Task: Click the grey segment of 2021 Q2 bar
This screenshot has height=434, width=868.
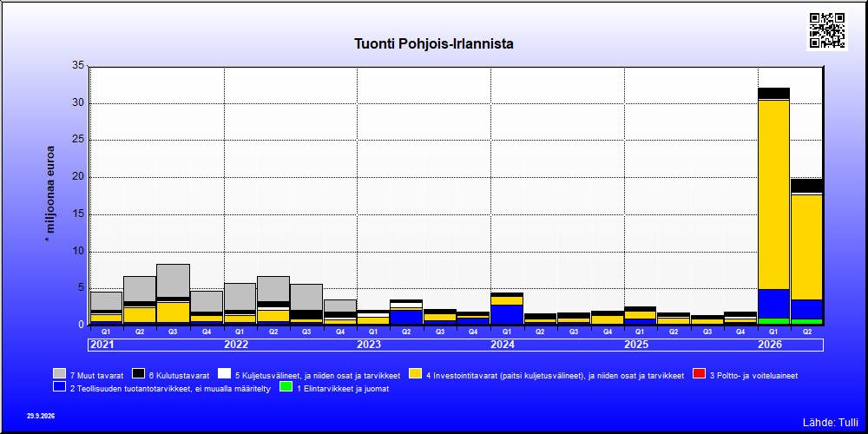Action: pyautogui.click(x=140, y=289)
